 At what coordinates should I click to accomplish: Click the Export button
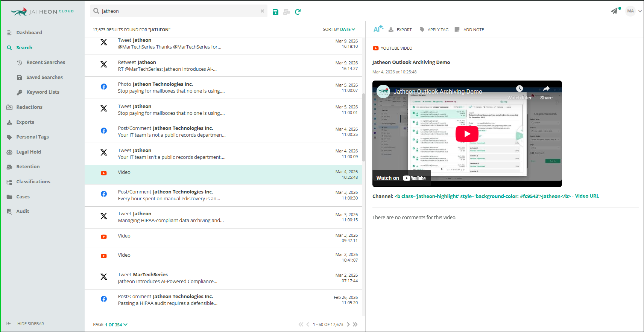click(400, 30)
